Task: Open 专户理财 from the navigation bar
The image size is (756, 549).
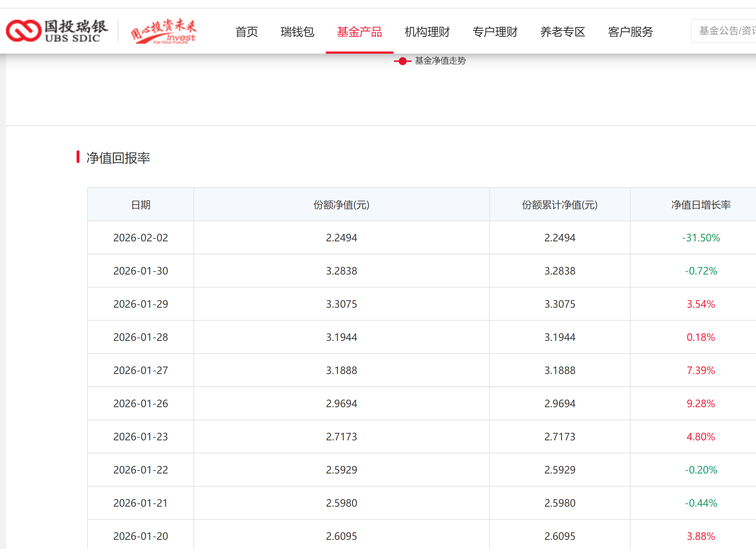Action: (495, 32)
